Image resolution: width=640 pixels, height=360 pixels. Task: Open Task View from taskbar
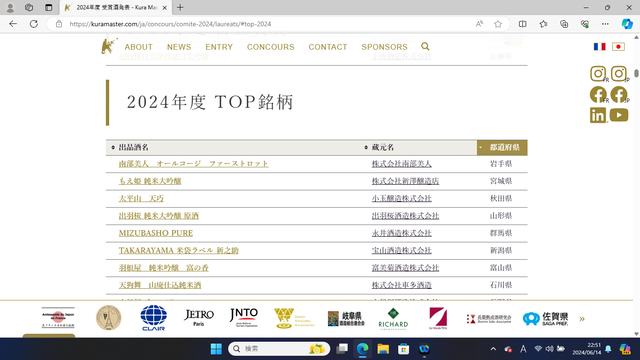click(342, 349)
